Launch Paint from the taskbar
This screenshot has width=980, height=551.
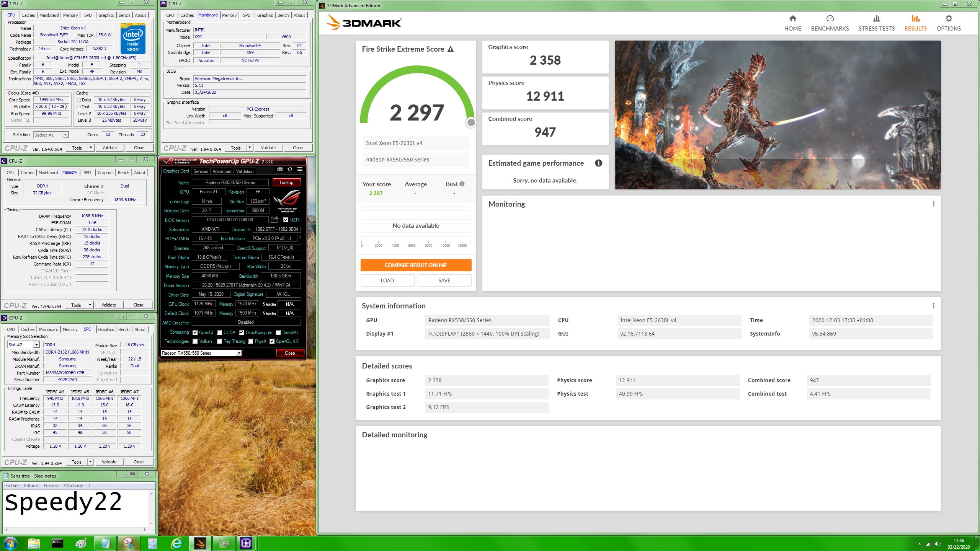(81, 543)
